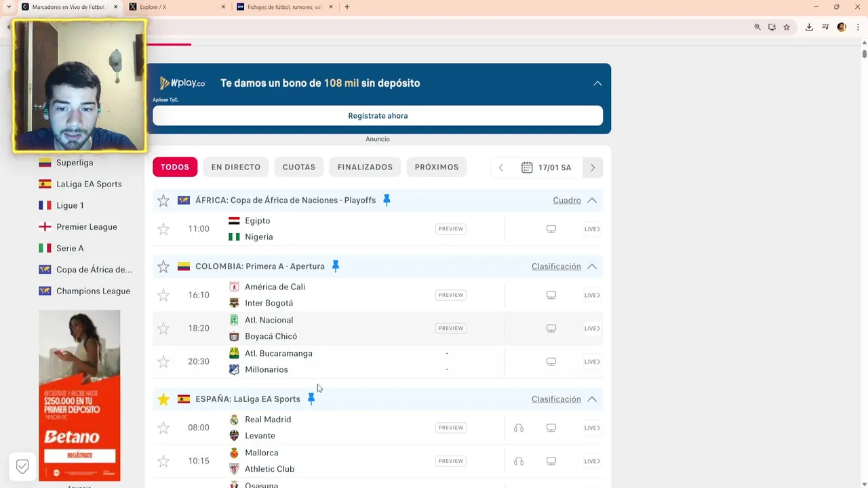The width and height of the screenshot is (868, 488).
Task: Select the TODOS filter tab
Action: 175,167
